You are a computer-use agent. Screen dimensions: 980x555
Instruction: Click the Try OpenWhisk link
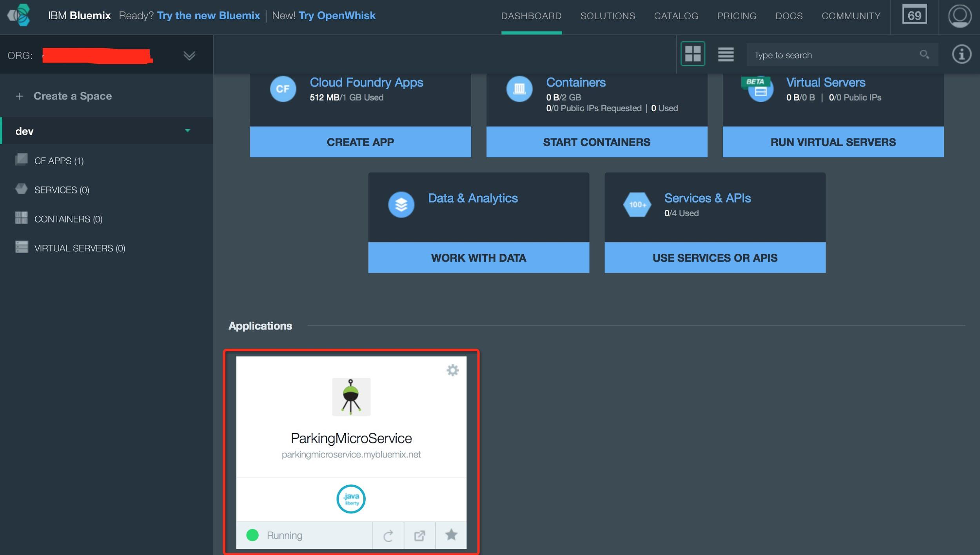pos(337,16)
